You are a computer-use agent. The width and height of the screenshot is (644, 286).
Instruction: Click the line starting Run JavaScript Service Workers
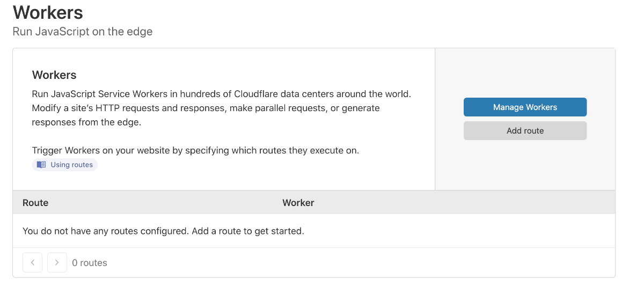(221, 94)
